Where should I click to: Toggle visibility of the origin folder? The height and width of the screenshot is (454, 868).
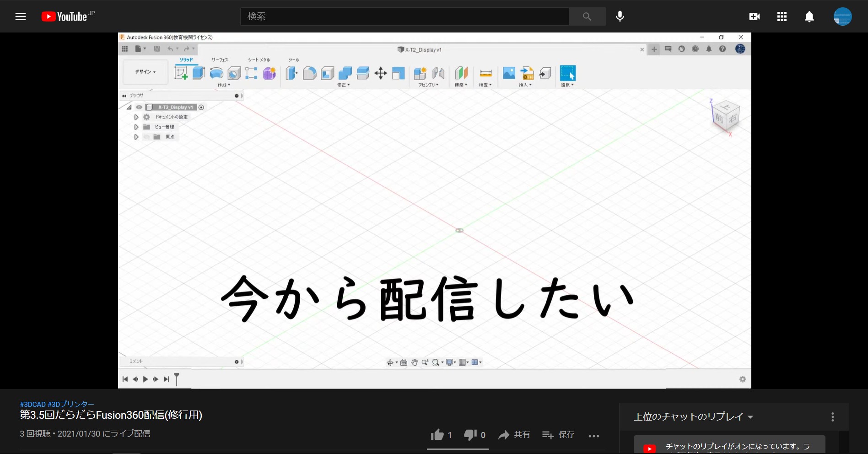pos(146,137)
